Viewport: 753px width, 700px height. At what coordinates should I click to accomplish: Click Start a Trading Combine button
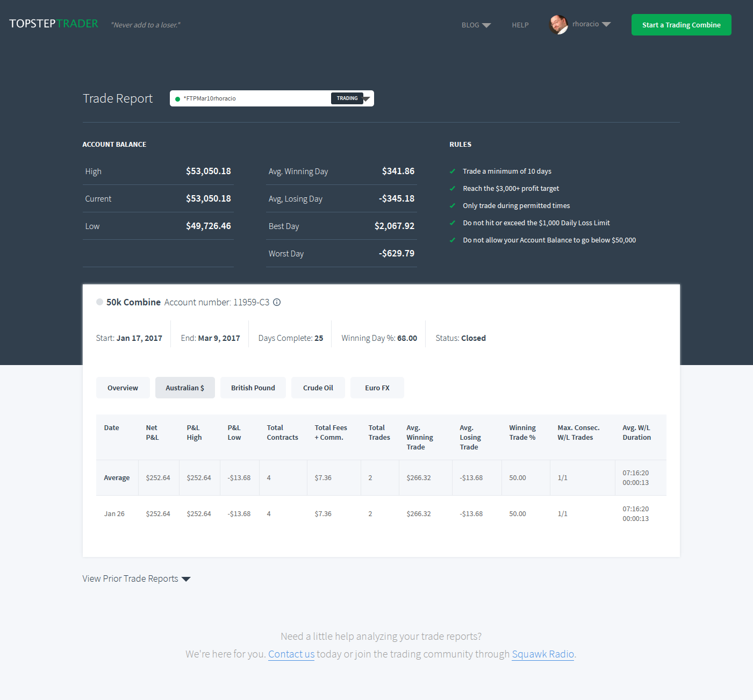click(682, 25)
